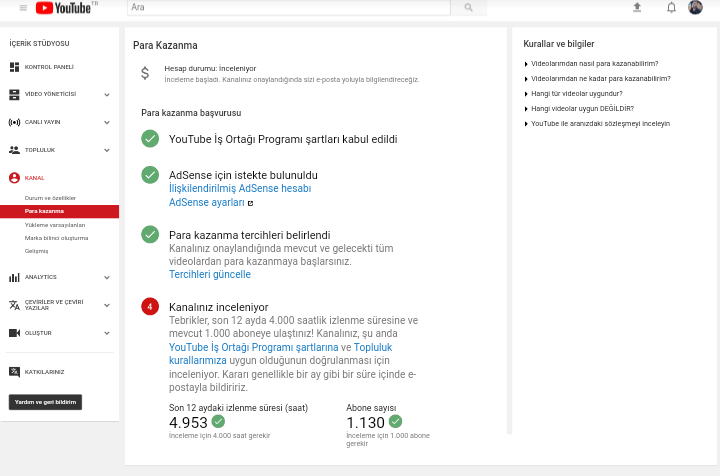Image resolution: width=720 pixels, height=476 pixels.
Task: Click 'Hesap durumu: İnceleniyor' text
Action: 210,69
